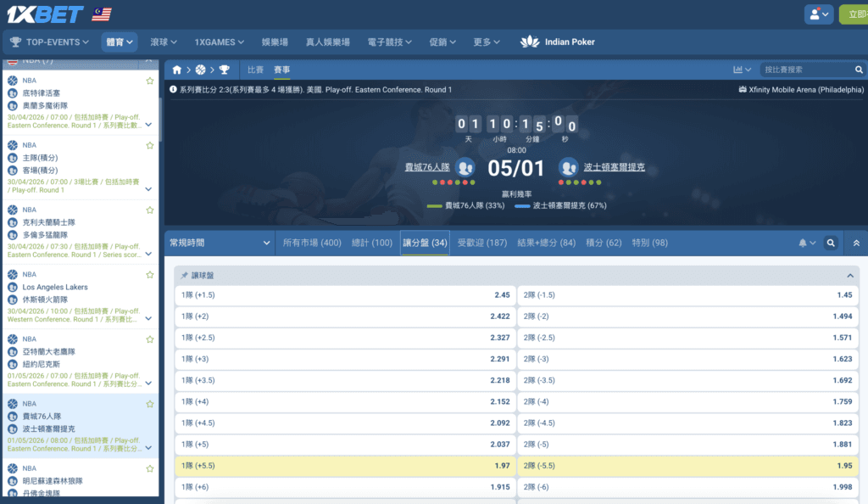Expand 克利夫蘭騎士隊 match details chevron
The height and width of the screenshot is (504, 868).
148,255
